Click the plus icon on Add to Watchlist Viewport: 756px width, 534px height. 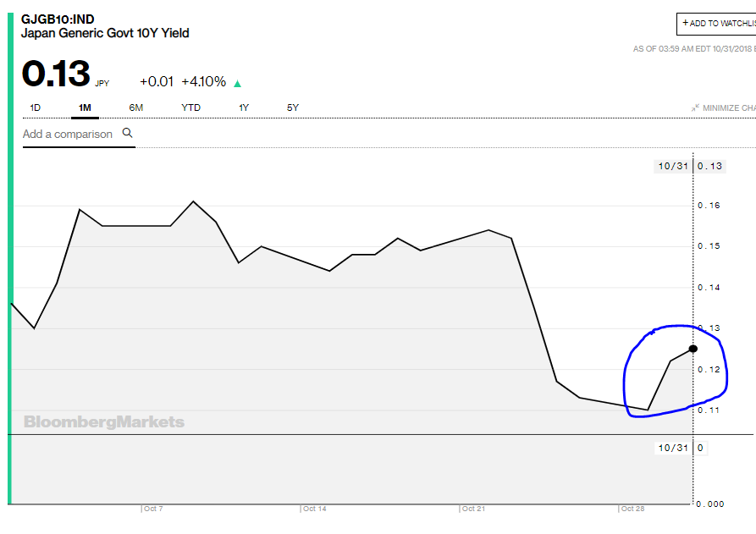point(686,23)
